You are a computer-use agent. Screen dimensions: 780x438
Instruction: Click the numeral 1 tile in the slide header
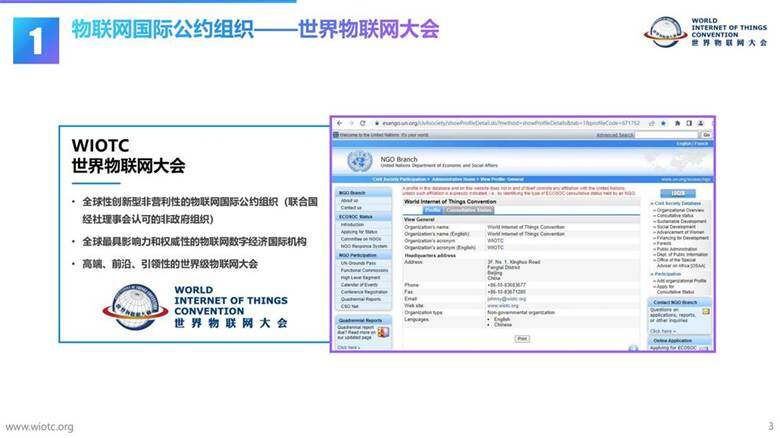coord(36,40)
